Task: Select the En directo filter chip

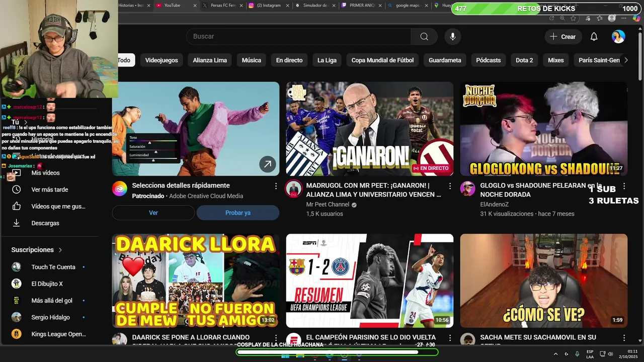Action: click(x=289, y=60)
